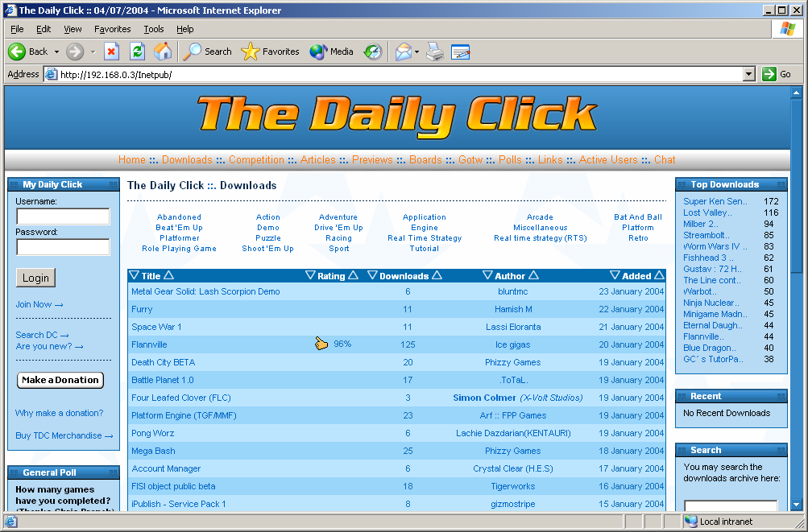Click the Make a Donation button
Viewport: 808px width, 532px height.
[60, 380]
